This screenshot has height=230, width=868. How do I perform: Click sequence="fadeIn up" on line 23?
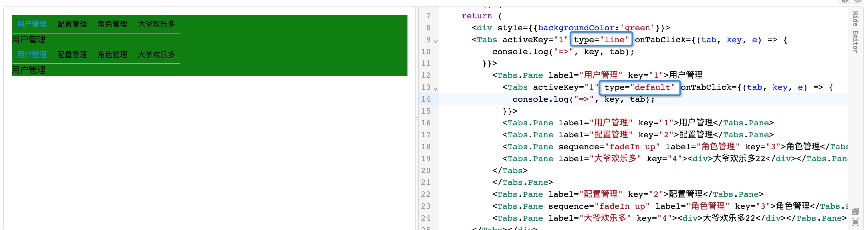pos(599,206)
